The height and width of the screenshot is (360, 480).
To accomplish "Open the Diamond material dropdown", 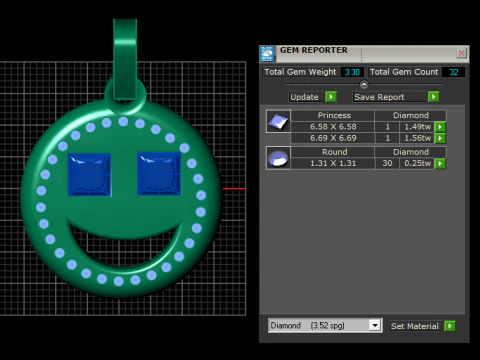I will tap(375, 325).
